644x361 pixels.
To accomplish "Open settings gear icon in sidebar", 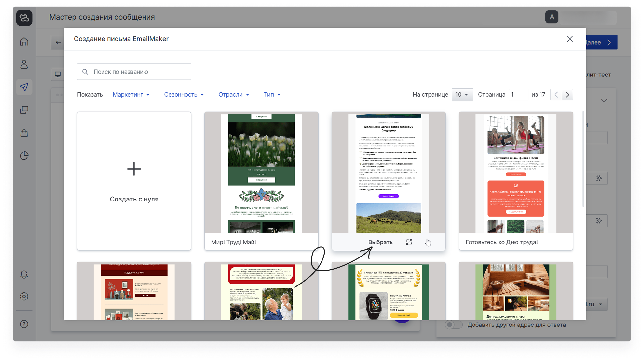I will (24, 296).
